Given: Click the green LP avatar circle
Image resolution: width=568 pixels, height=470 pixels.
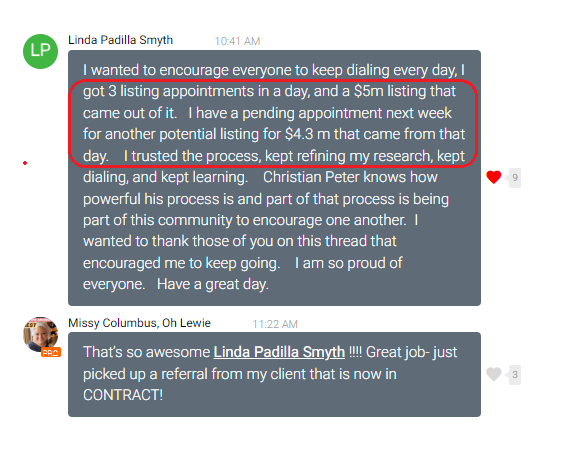Looking at the screenshot, I should coord(41,51).
